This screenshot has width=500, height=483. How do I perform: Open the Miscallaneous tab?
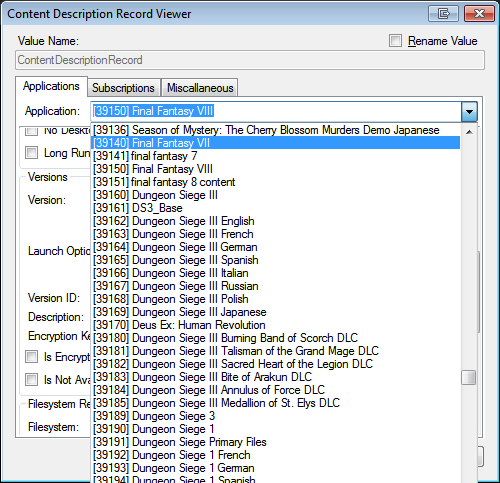[x=200, y=88]
